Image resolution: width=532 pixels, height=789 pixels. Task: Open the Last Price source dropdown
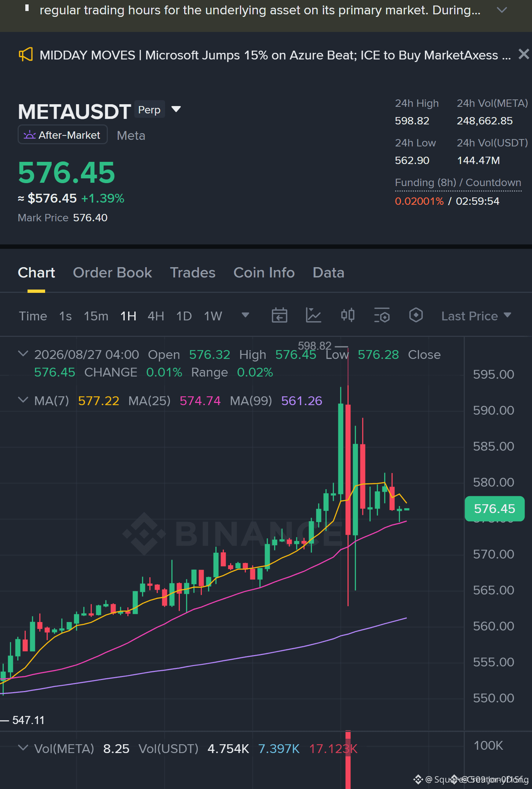point(476,316)
